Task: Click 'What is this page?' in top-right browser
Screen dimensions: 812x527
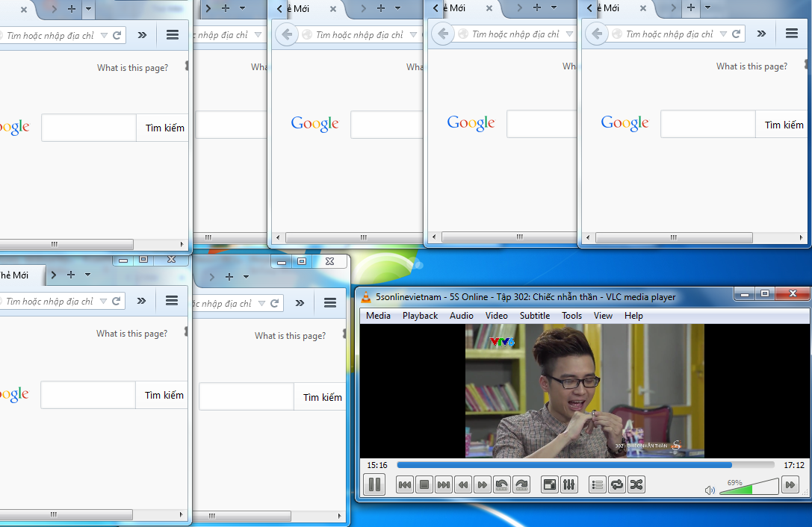Action: click(751, 66)
